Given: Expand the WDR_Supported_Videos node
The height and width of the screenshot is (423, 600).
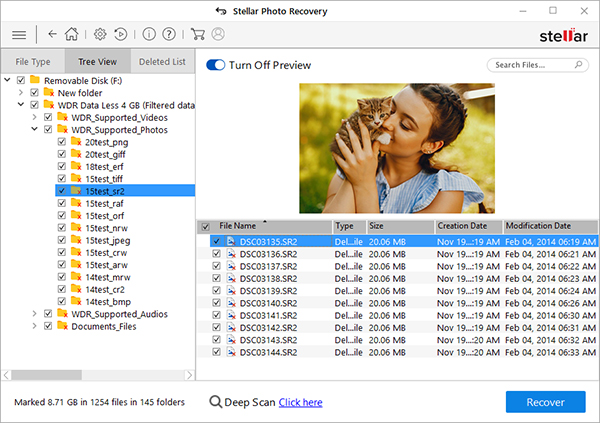Looking at the screenshot, I should [34, 117].
